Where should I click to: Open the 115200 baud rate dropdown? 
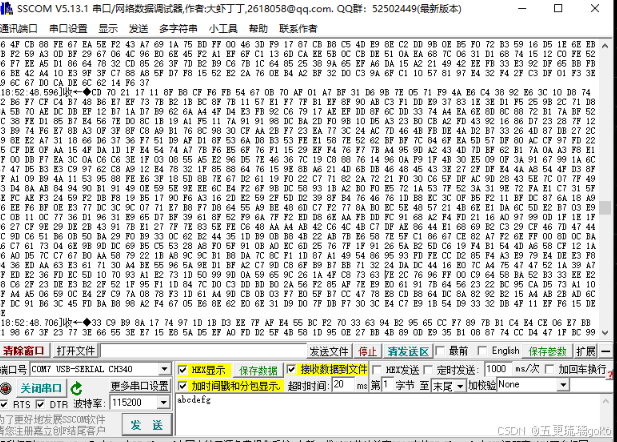pos(164,402)
